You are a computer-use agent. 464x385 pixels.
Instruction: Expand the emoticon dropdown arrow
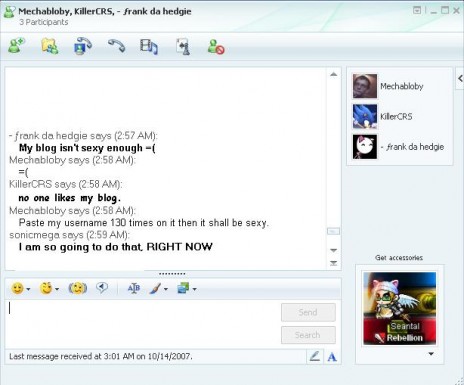click(28, 289)
